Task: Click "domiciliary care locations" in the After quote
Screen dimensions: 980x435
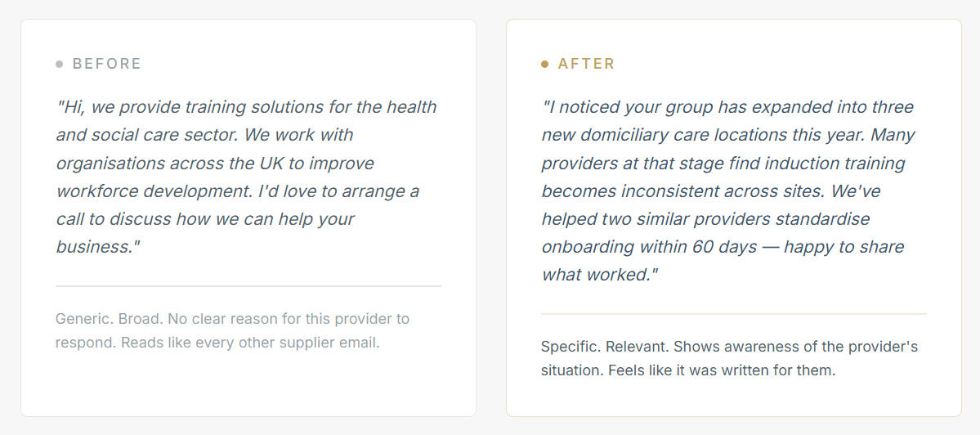Action: point(701,135)
